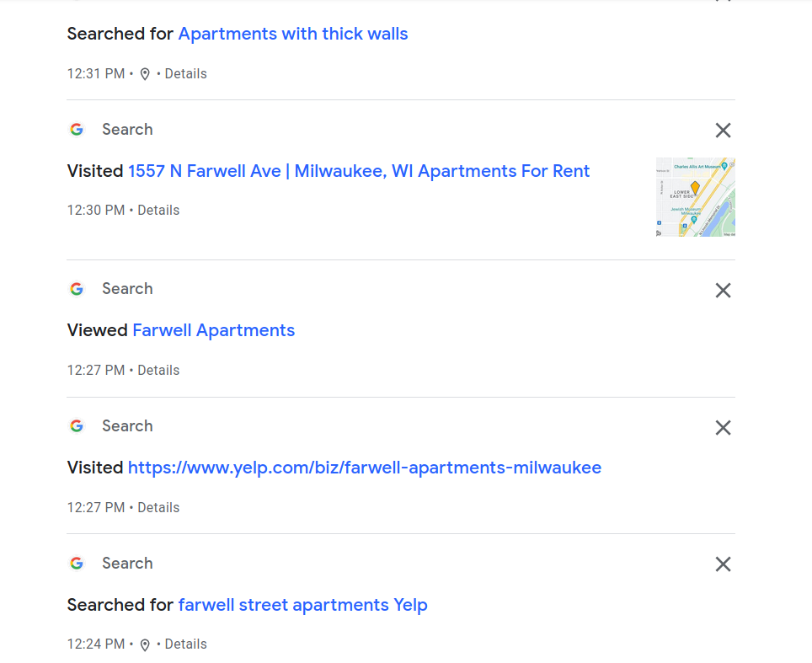Show Details for the 12:30 PM visit
The width and height of the screenshot is (812, 663).
(x=158, y=211)
